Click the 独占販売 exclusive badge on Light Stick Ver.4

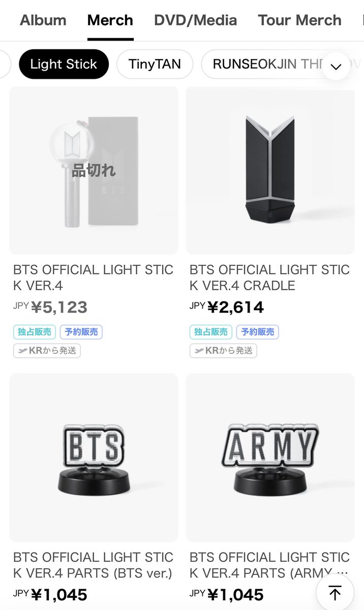click(x=34, y=331)
